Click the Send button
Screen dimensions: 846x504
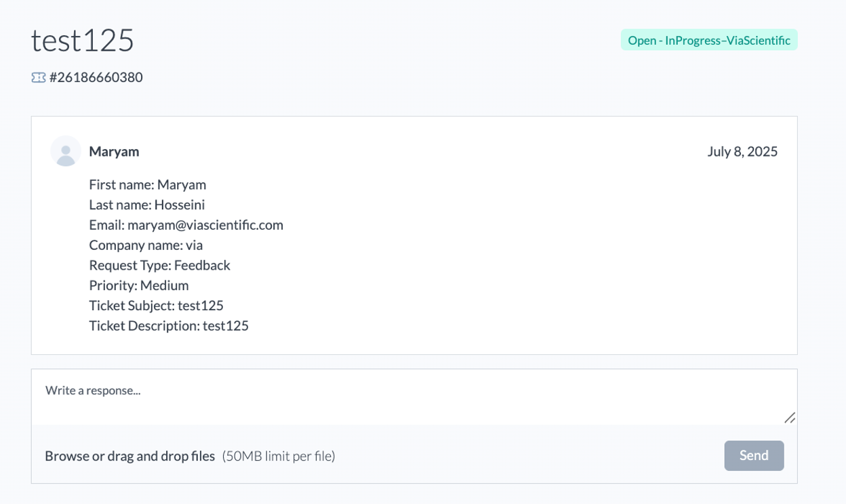point(754,456)
